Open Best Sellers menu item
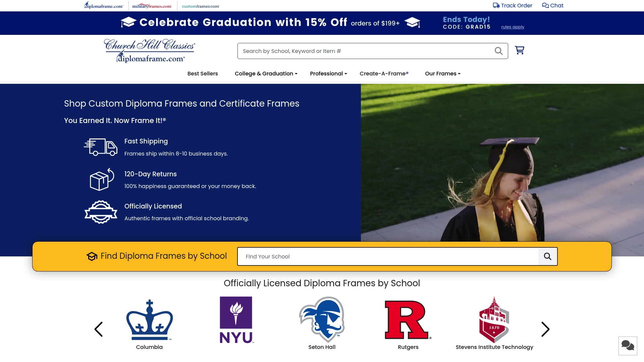Image resolution: width=644 pixels, height=362 pixels. (203, 74)
